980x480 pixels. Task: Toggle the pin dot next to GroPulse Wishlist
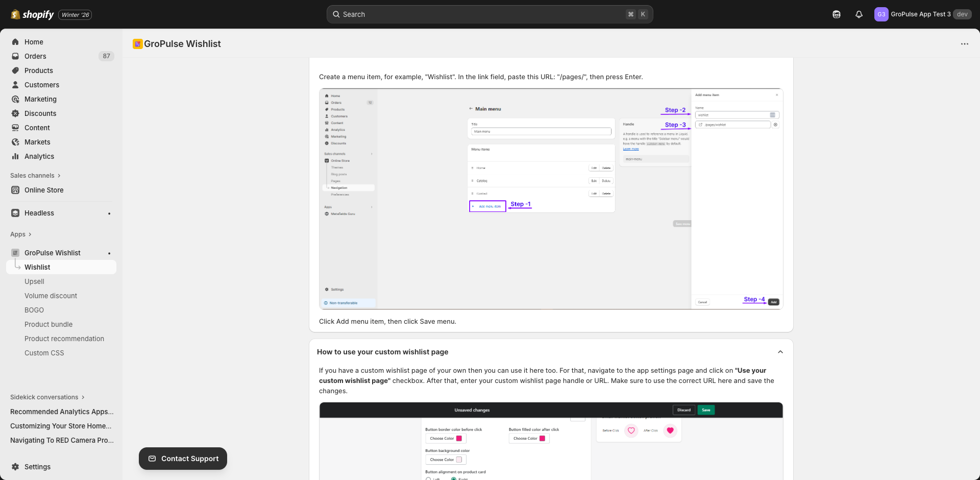click(x=110, y=253)
